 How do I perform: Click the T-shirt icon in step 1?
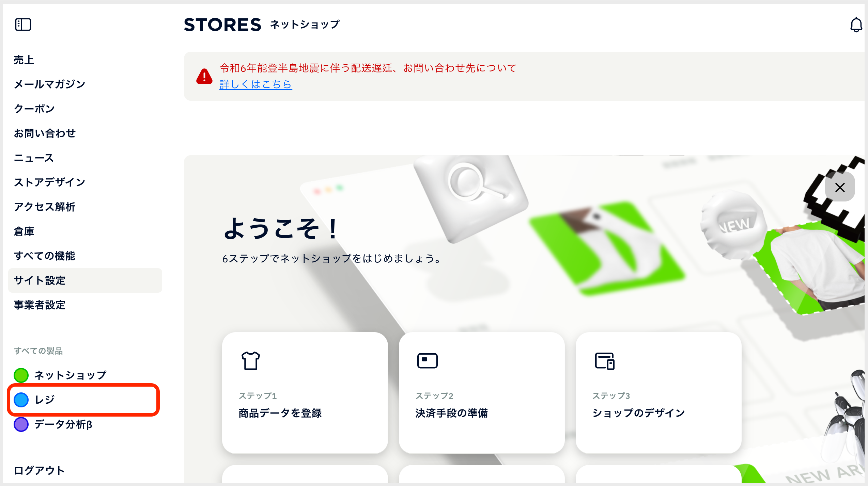tap(251, 361)
